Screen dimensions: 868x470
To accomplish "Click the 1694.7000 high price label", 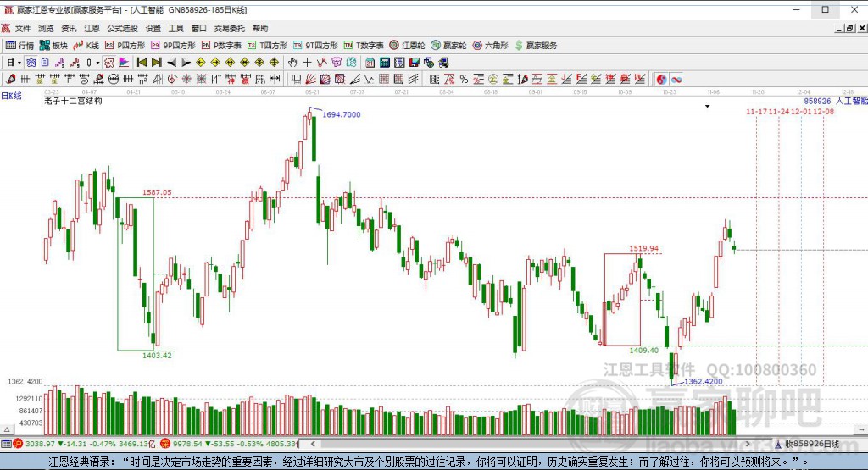I will pos(342,114).
